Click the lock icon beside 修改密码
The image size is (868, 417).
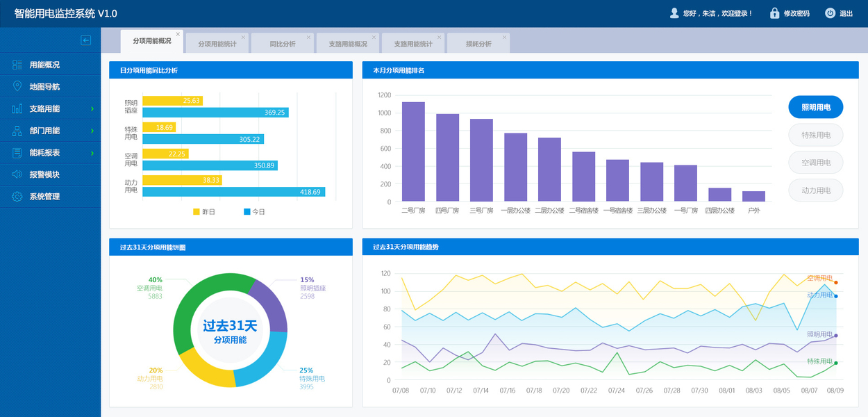(x=774, y=13)
